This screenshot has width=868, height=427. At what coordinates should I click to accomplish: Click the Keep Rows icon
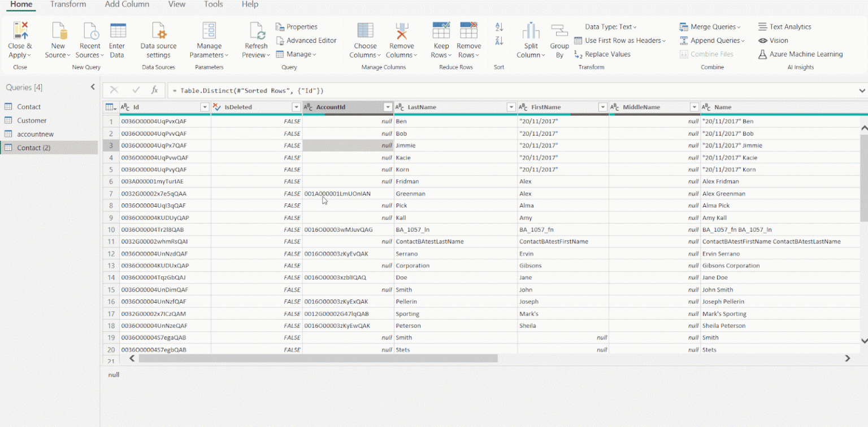pyautogui.click(x=441, y=30)
